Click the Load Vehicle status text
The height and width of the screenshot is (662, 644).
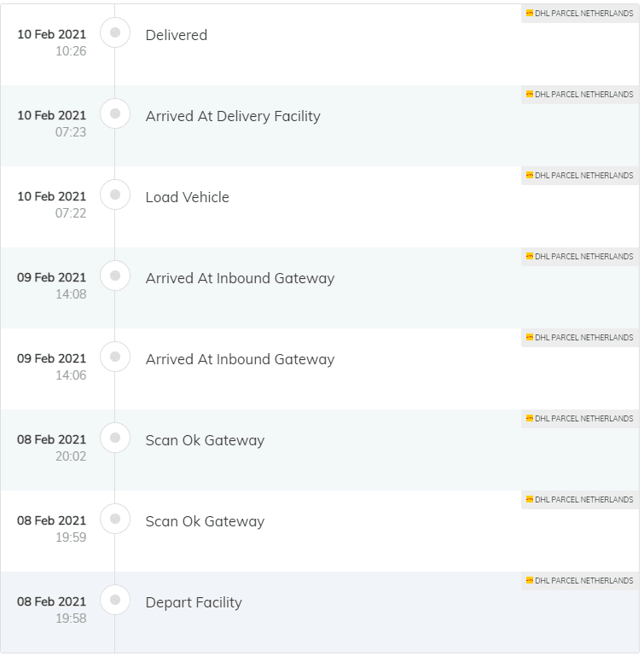[187, 197]
